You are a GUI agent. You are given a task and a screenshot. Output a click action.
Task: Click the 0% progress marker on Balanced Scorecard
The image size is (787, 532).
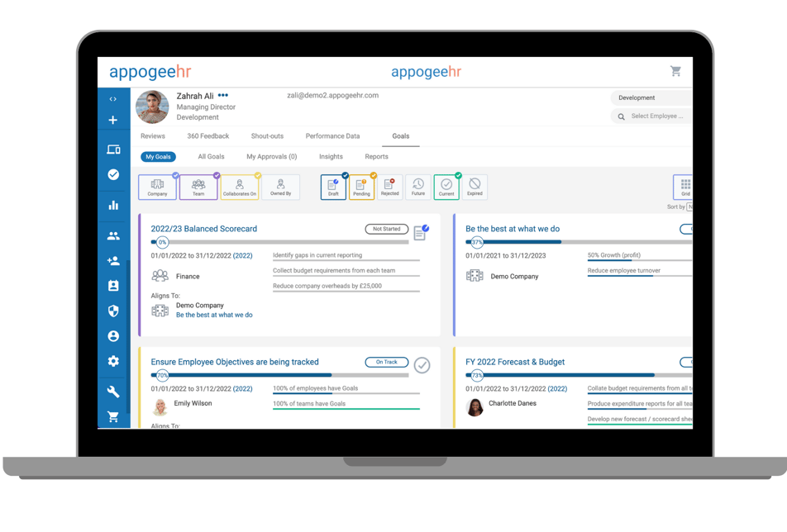(x=162, y=242)
